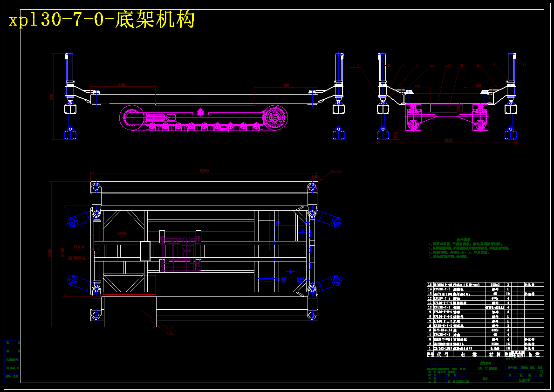Click the magenta drive sprocket wheel of the track
This screenshot has height=392, width=554.
[x=275, y=118]
